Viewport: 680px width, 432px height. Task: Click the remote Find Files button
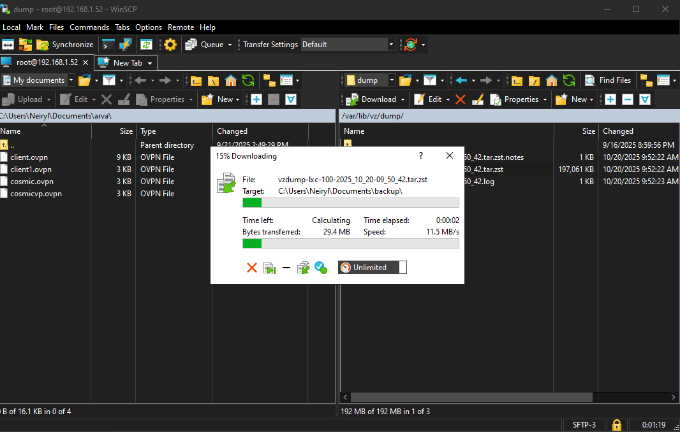tap(608, 80)
